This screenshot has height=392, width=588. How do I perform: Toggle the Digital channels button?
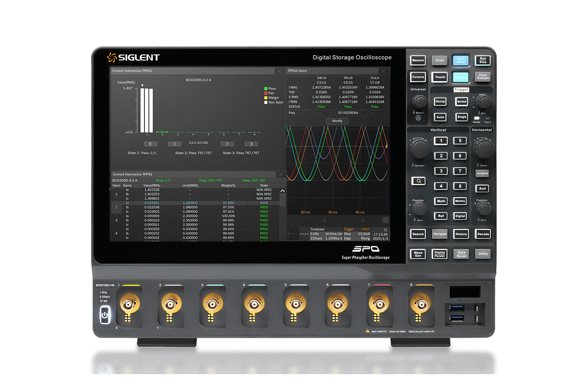point(460,216)
